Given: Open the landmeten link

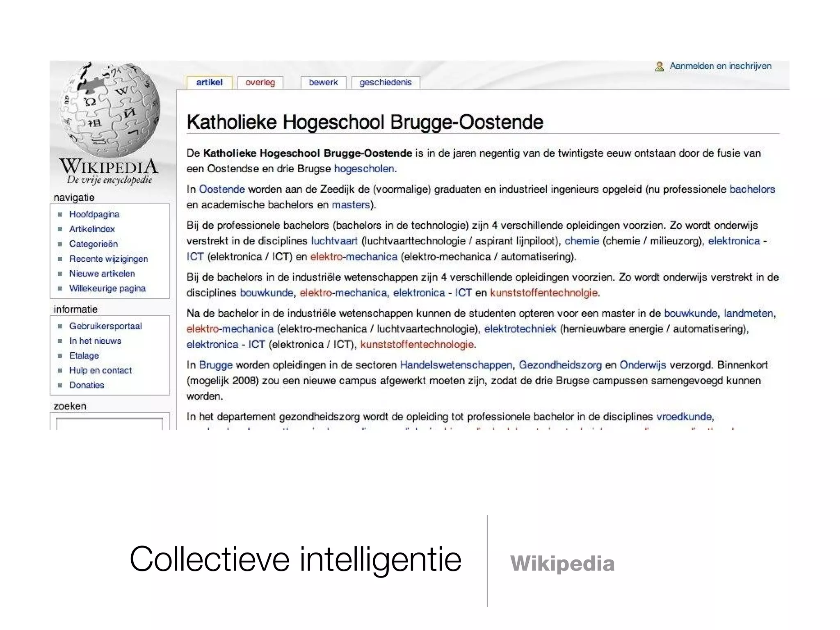Looking at the screenshot, I should 749,313.
